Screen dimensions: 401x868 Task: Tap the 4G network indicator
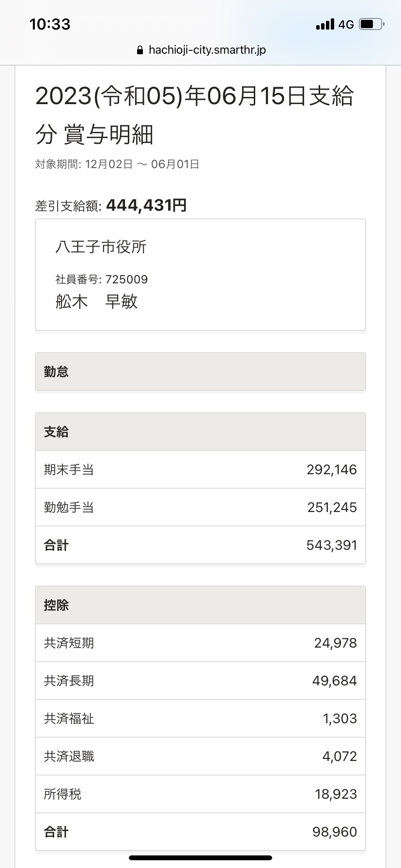346,24
